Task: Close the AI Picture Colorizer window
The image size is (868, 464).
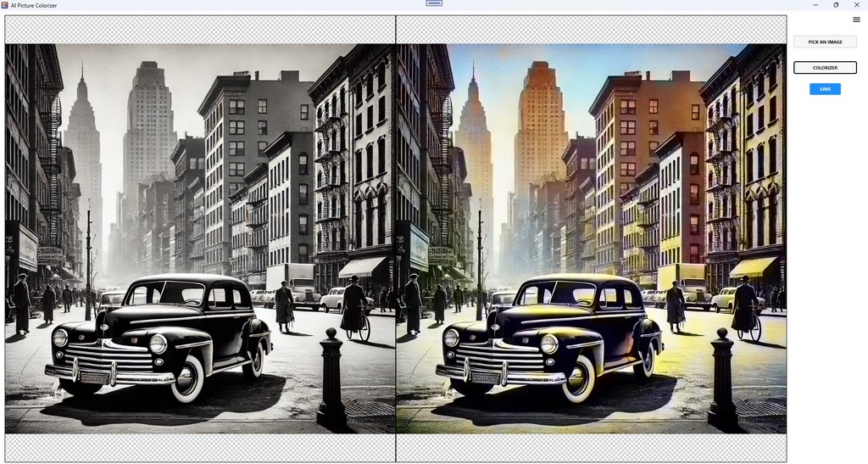Action: (856, 5)
